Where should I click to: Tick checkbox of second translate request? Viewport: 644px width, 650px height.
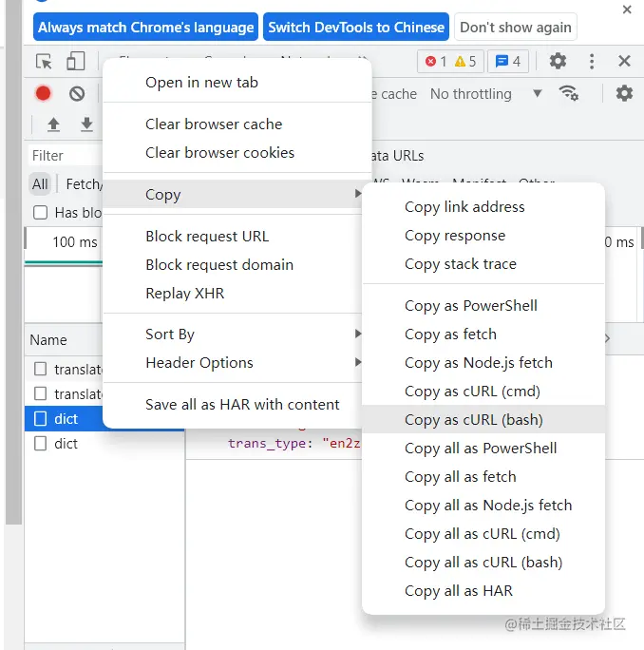(40, 393)
